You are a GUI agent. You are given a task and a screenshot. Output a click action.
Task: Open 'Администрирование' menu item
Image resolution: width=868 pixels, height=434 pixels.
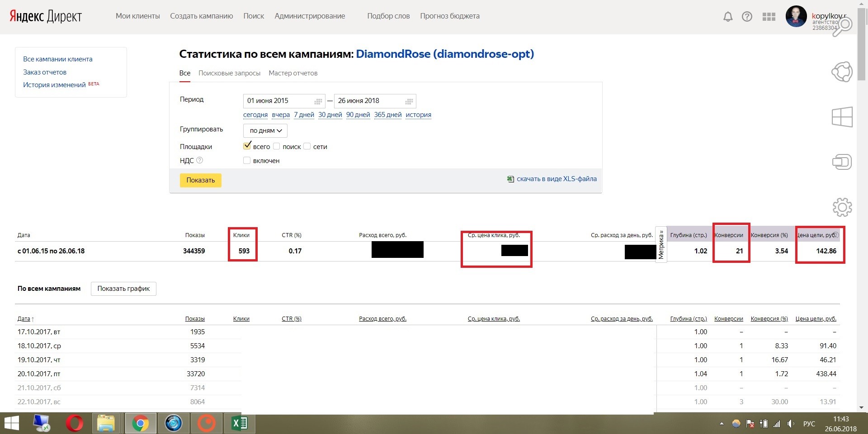(310, 16)
